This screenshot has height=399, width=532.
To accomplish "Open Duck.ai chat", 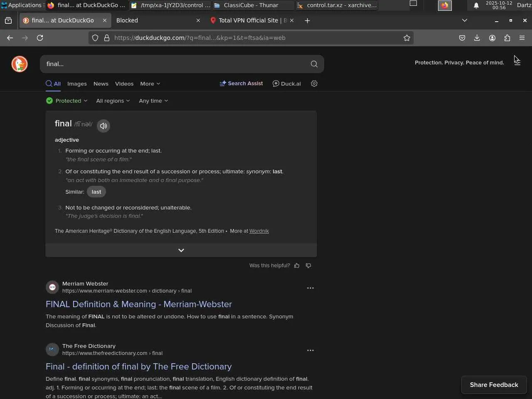I will [x=286, y=84].
